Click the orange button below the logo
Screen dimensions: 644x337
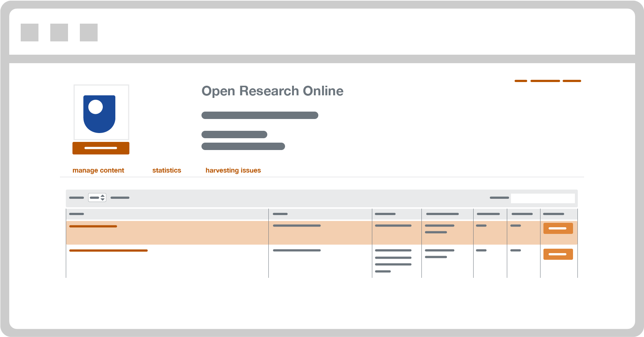pos(101,148)
